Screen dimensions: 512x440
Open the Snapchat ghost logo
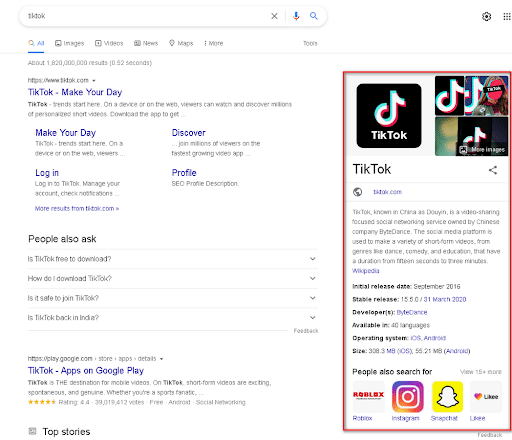pos(447,397)
